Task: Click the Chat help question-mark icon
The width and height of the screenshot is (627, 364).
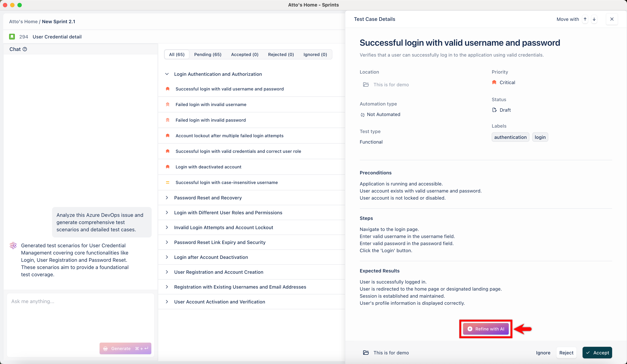Action: (25, 49)
